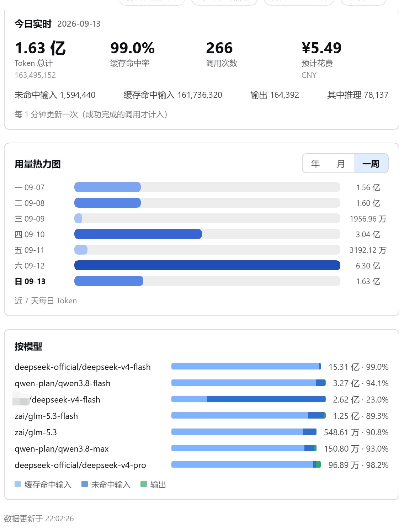Select the 一周 heatmap range

pos(371,164)
